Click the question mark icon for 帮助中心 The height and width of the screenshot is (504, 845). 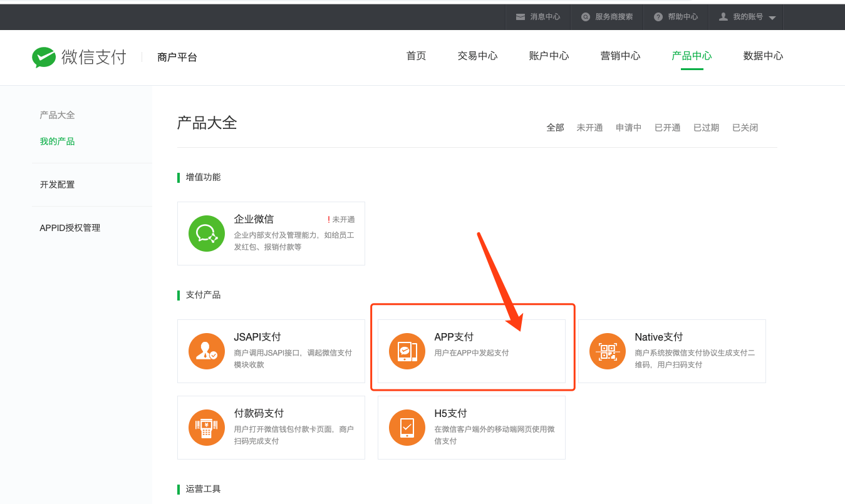click(658, 17)
